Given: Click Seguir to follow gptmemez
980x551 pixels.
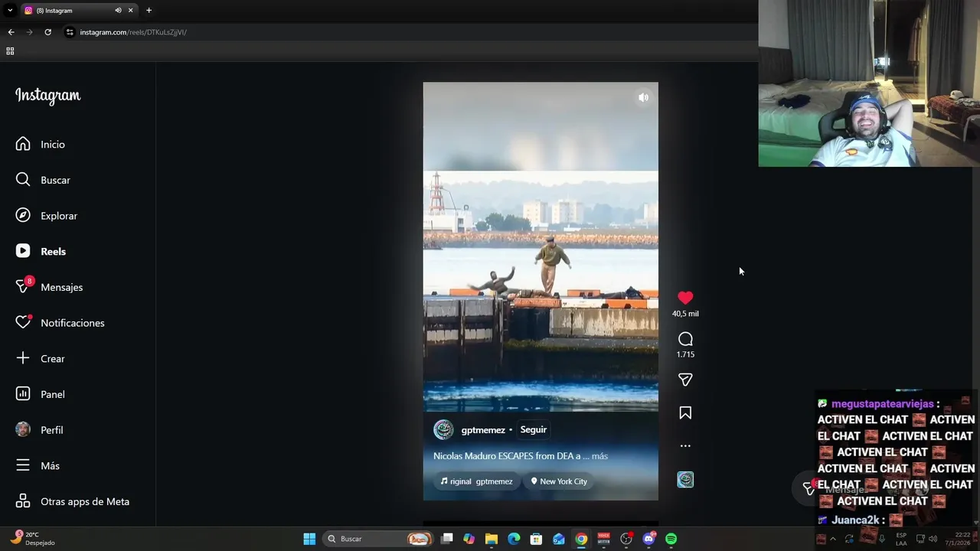Looking at the screenshot, I should tap(534, 429).
